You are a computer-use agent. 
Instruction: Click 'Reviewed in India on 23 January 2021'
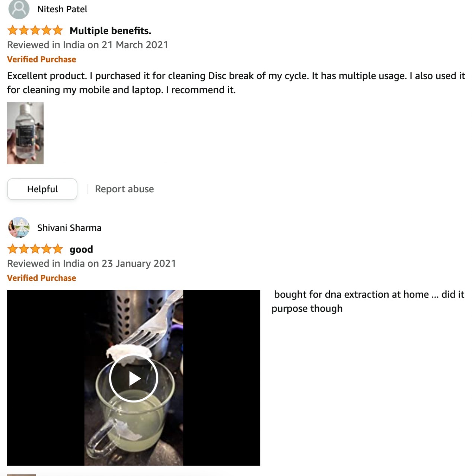[91, 263]
